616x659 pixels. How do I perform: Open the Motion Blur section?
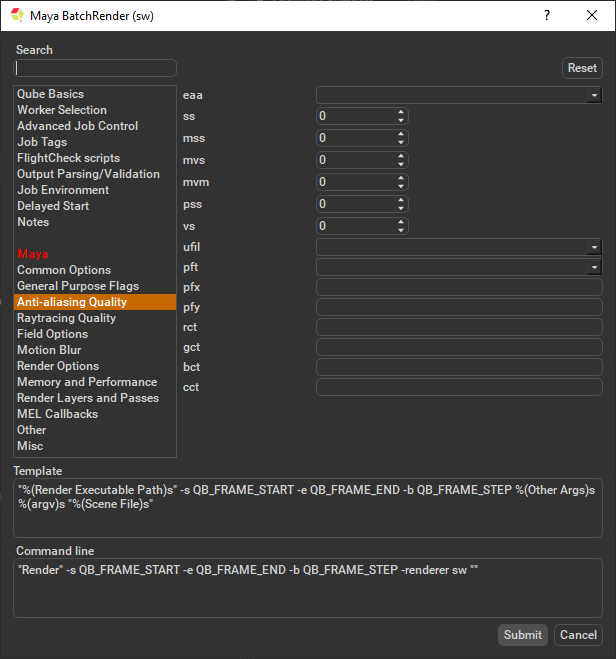coord(49,350)
